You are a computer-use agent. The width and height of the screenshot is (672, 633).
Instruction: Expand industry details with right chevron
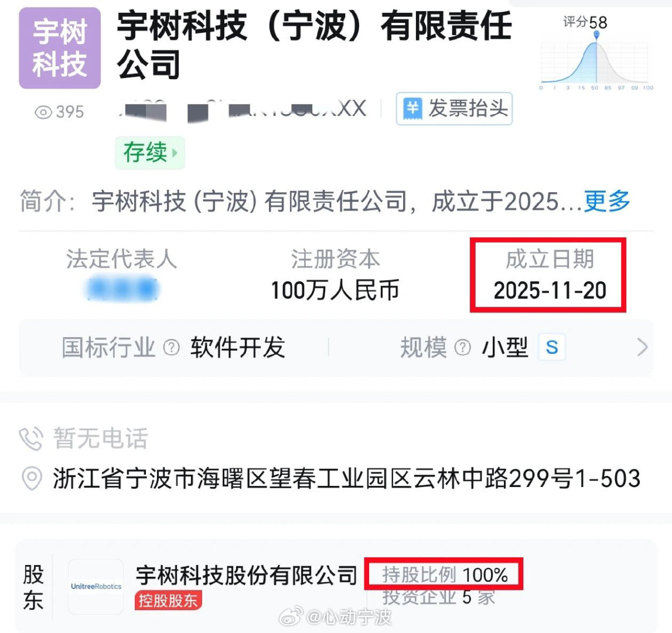[x=642, y=347]
